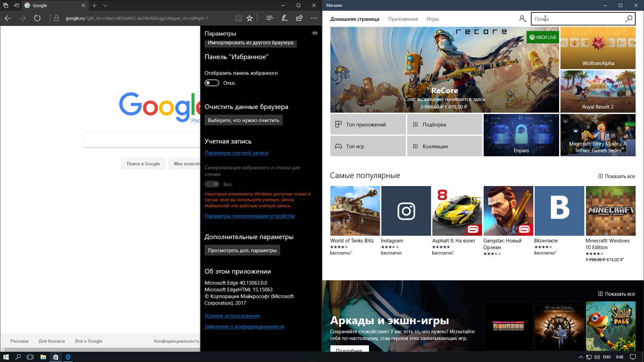Set these tabs aside icon in Edge
This screenshot has width=644, height=362.
[x=16, y=5]
